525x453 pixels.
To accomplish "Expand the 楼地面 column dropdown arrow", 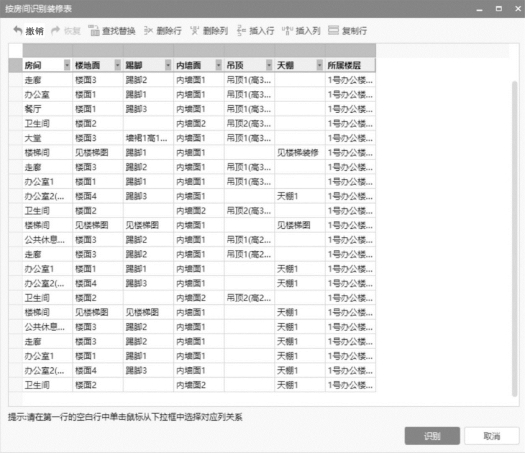I will [x=118, y=65].
